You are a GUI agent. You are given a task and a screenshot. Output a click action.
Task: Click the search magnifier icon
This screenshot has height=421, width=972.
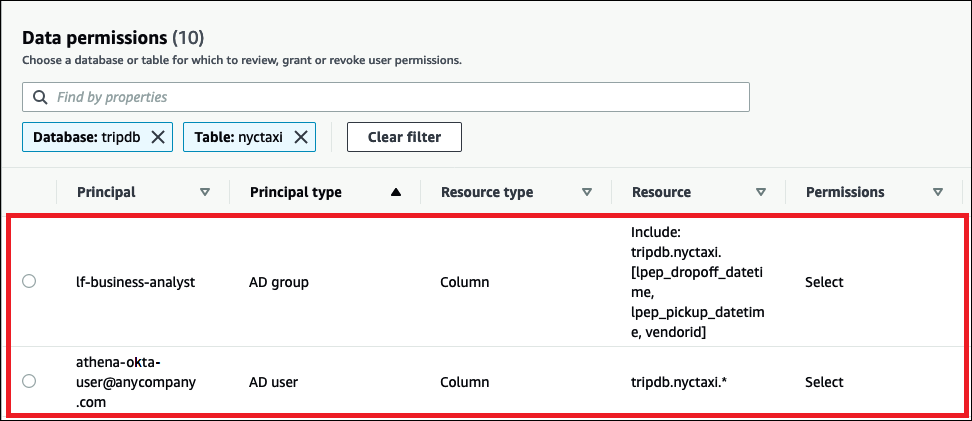click(x=40, y=98)
